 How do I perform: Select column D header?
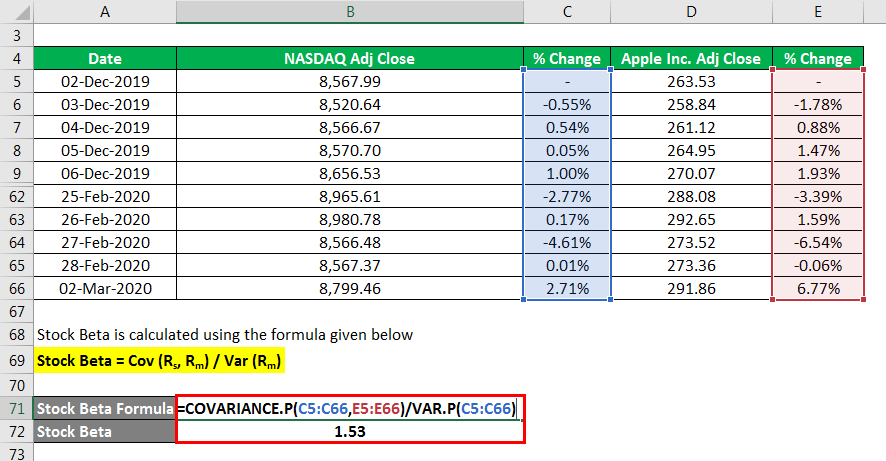(691, 12)
